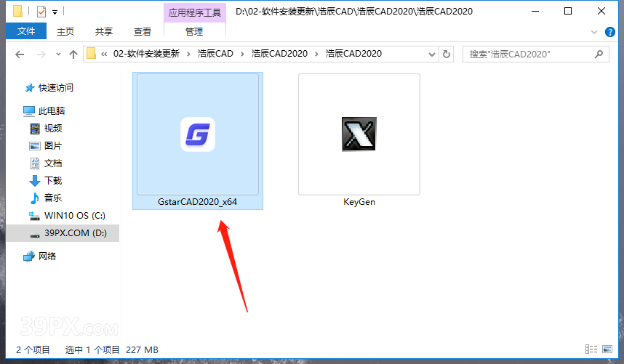Screen dimensions: 624x364
Task: Minimize the Explorer window
Action: (x=535, y=11)
